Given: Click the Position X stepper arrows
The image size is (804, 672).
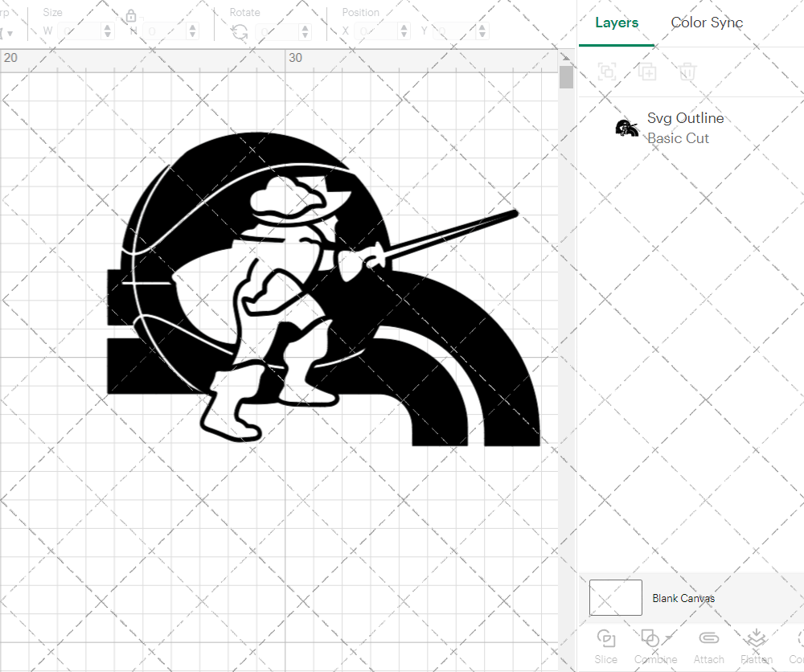Looking at the screenshot, I should pos(404,31).
